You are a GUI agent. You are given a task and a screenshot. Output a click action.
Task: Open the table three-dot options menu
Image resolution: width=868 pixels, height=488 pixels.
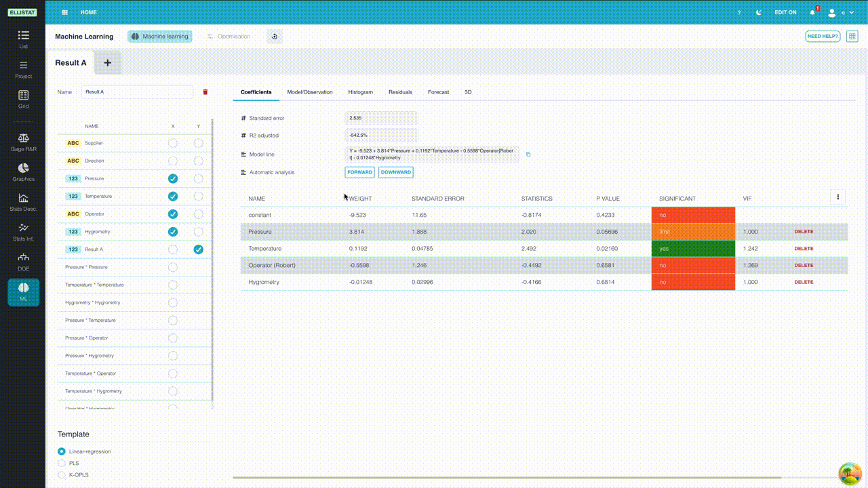(x=838, y=197)
